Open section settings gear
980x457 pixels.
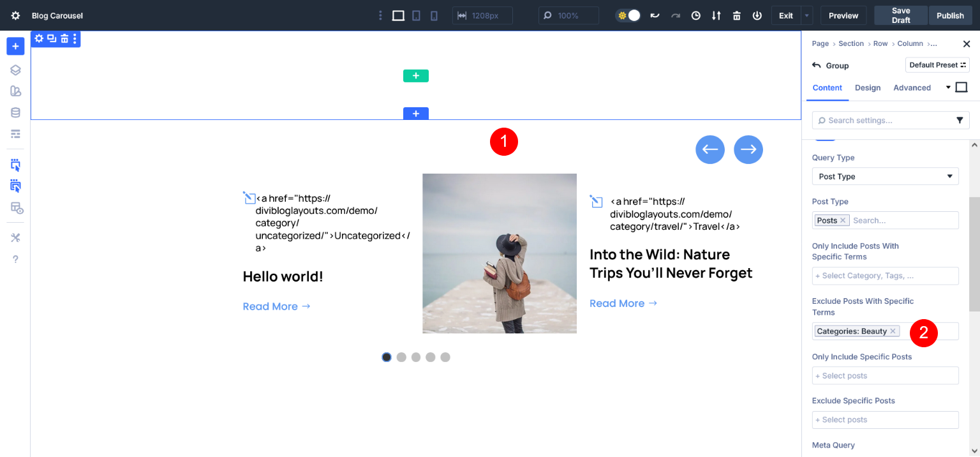tap(39, 39)
